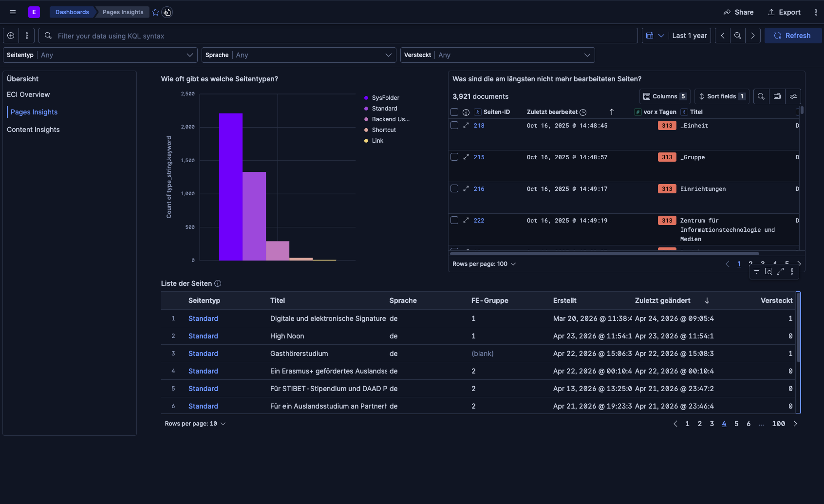Expand document row 218 details
Screen dimensions: 824x504
466,126
